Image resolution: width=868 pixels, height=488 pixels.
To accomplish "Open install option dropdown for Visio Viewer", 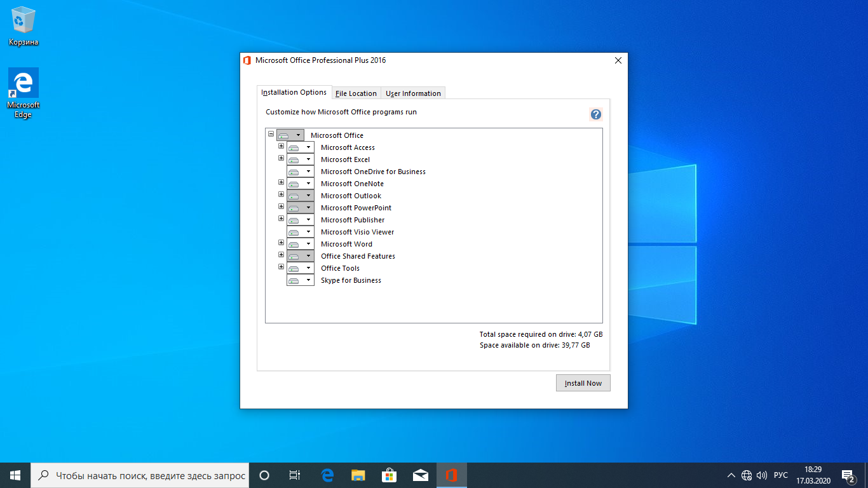I will coord(301,232).
